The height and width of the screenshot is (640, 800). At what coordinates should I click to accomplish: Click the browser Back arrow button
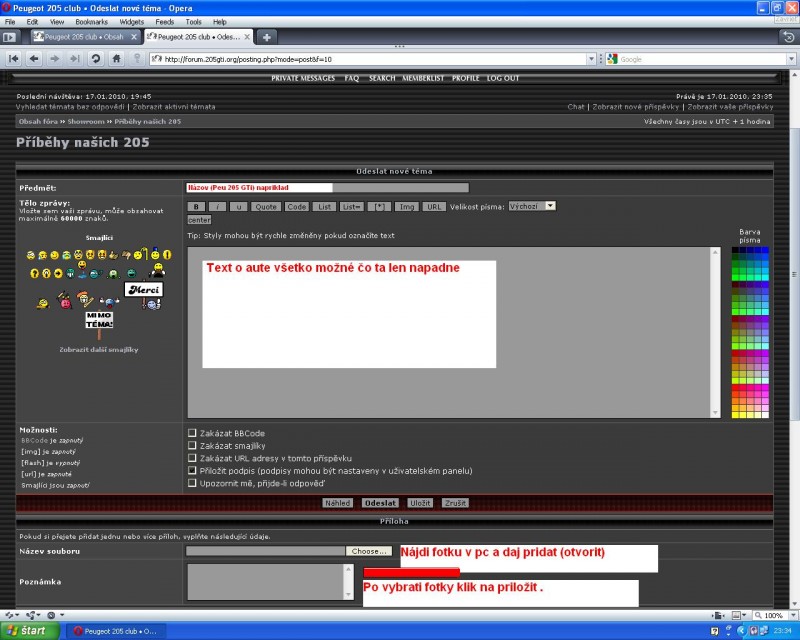point(34,59)
